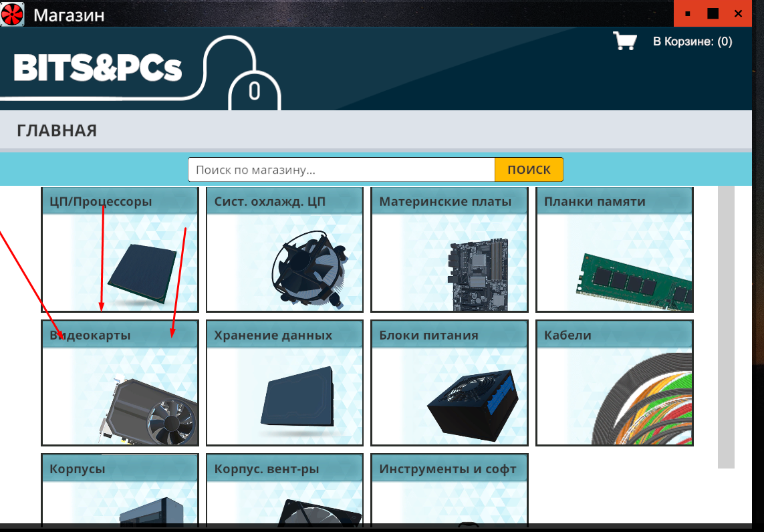Open the Инструменты и софт category
The width and height of the screenshot is (764, 532).
[449, 490]
